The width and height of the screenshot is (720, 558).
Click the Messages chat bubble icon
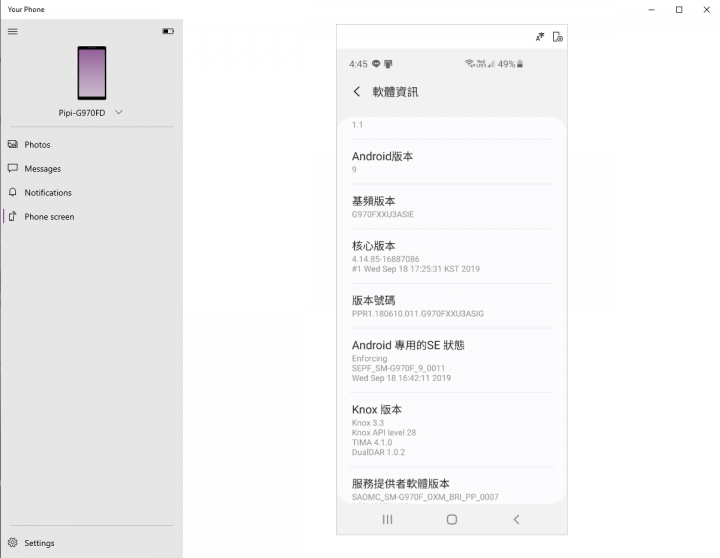coord(13,168)
